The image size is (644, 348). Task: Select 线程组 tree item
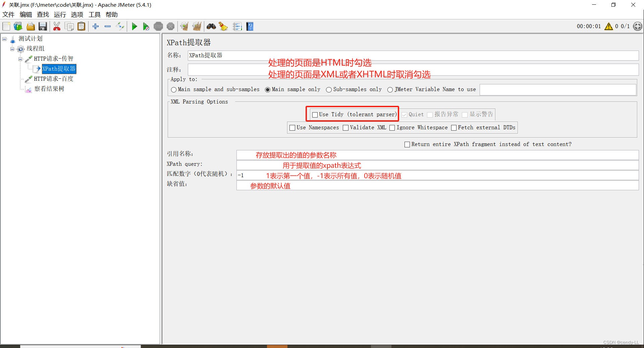pos(36,49)
